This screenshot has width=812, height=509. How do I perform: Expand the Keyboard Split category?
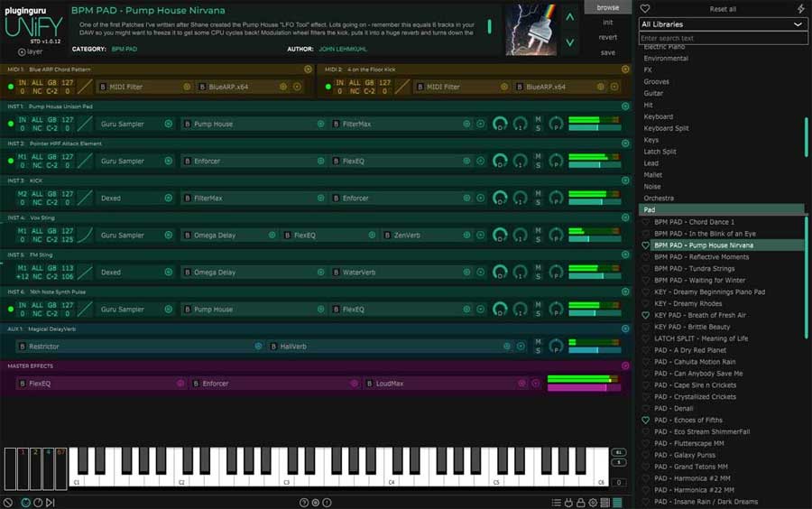tap(666, 128)
